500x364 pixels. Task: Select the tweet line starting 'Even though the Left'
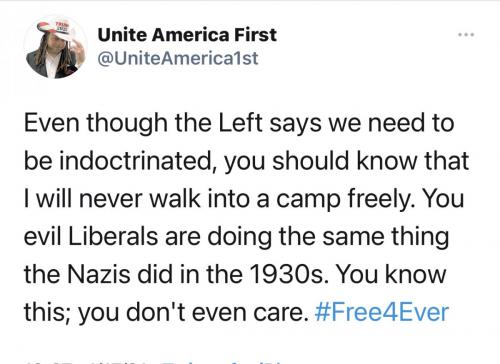pyautogui.click(x=239, y=123)
